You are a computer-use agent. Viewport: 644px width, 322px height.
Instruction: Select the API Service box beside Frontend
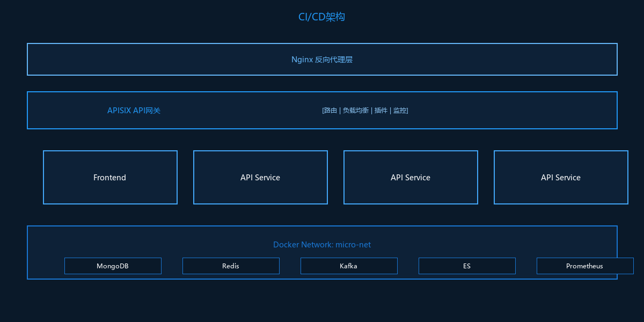(260, 177)
